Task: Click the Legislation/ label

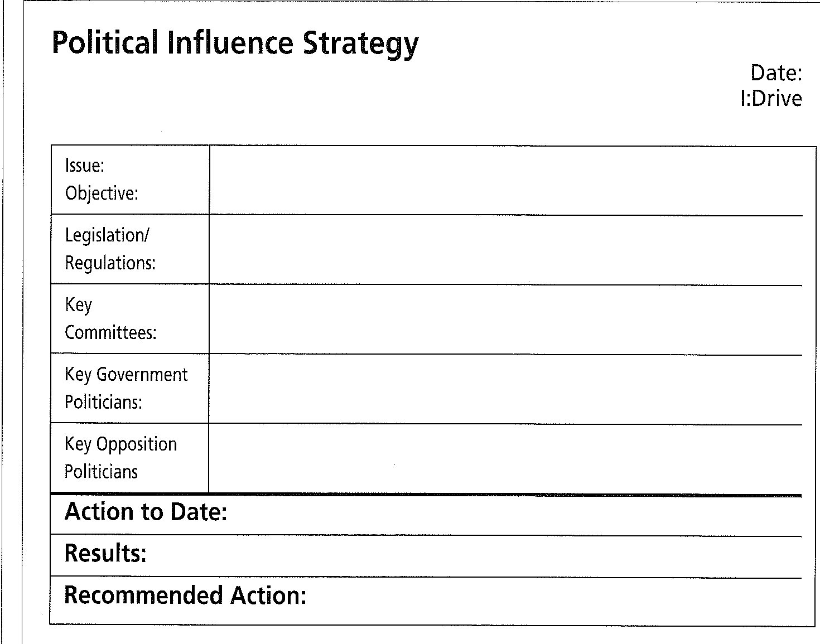Action: point(107,236)
